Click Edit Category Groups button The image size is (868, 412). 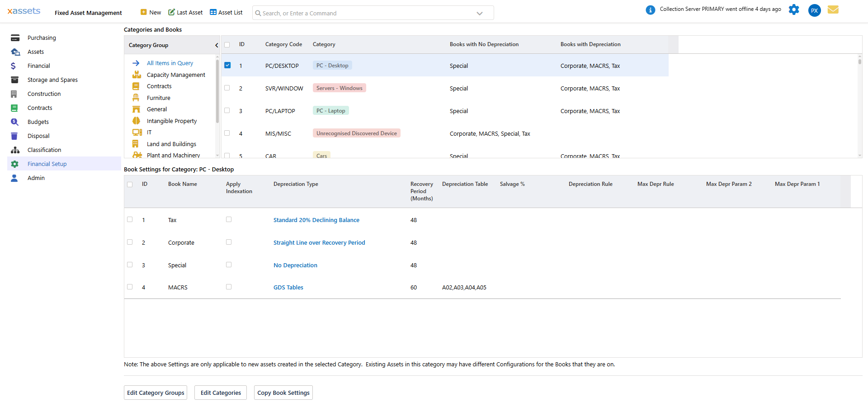point(156,393)
